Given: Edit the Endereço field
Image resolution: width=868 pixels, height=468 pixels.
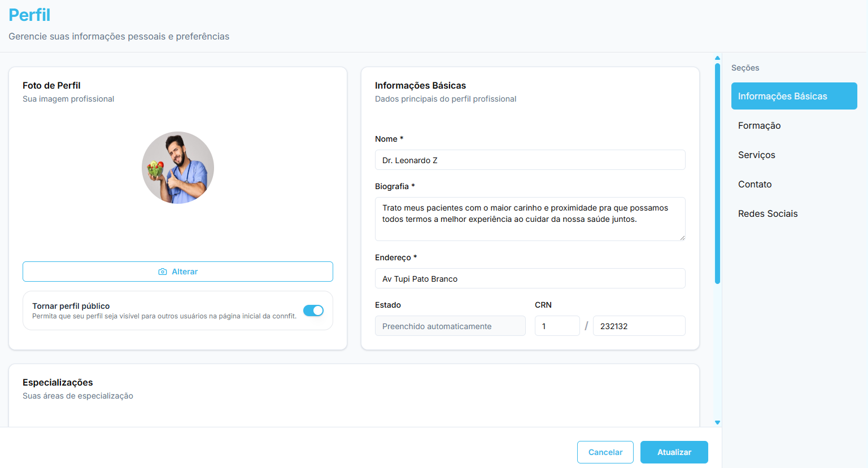Looking at the screenshot, I should click(x=530, y=278).
